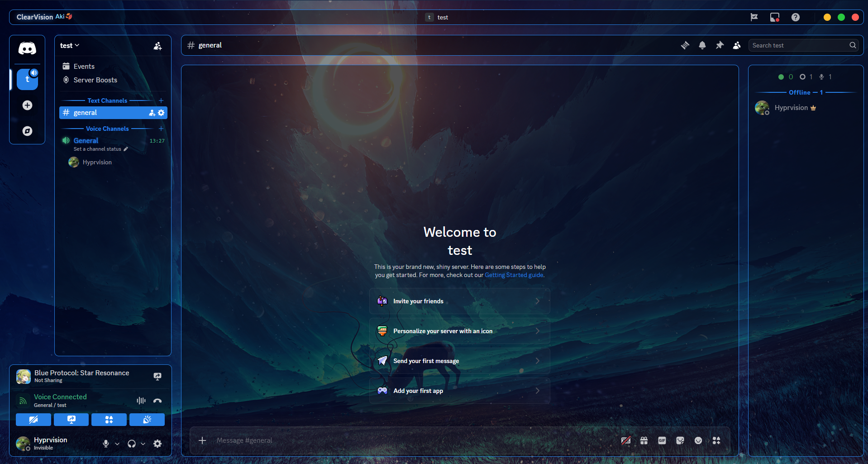Select the general text channel
The width and height of the screenshot is (868, 464).
click(x=113, y=113)
